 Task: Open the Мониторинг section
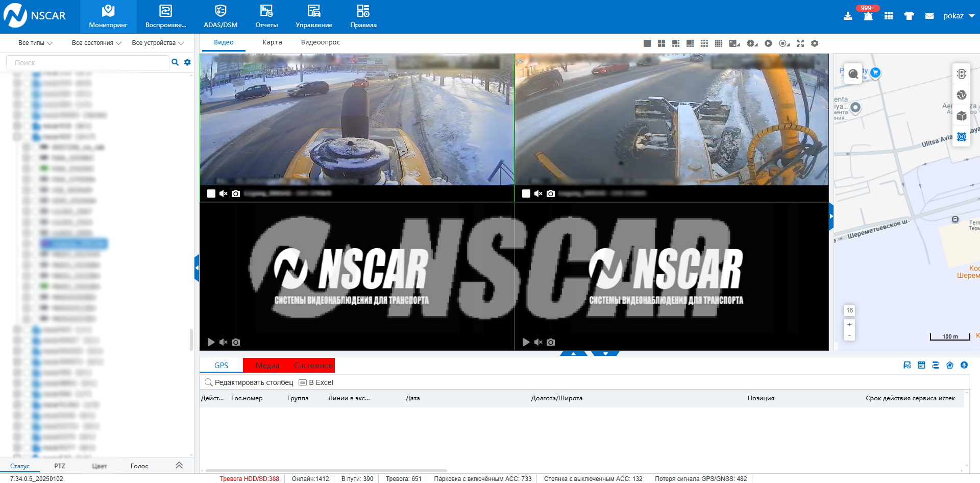[x=108, y=17]
